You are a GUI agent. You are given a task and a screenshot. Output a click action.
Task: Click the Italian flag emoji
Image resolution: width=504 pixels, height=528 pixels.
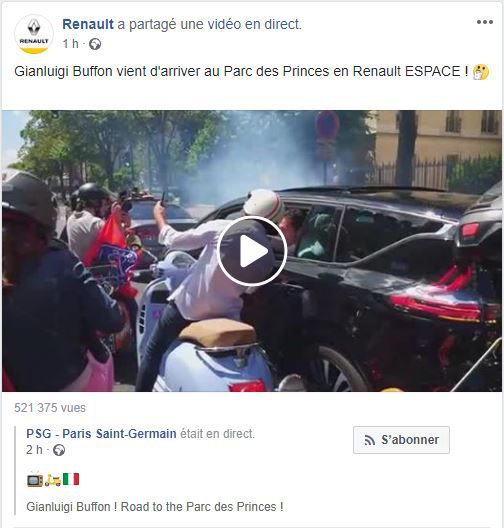tap(71, 479)
